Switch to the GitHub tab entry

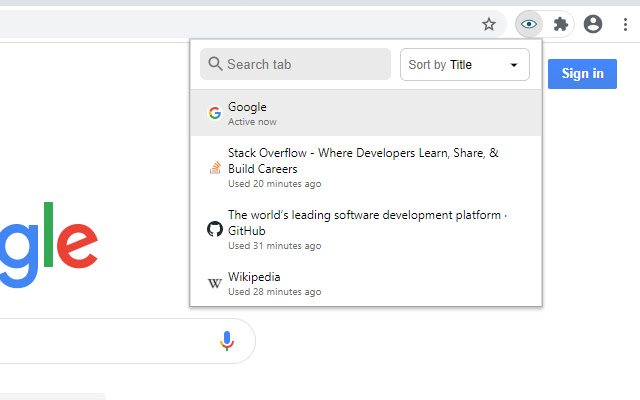tap(366, 229)
